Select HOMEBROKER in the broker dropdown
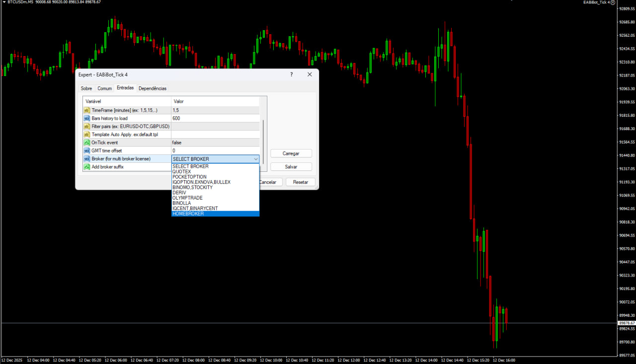Viewport: 636px width, 364px height. [188, 214]
